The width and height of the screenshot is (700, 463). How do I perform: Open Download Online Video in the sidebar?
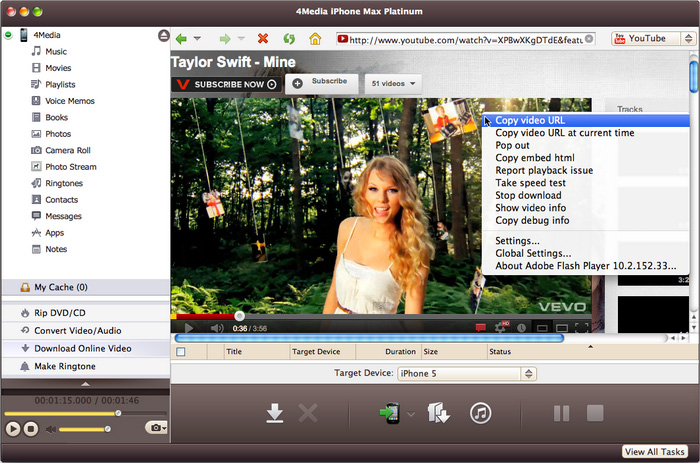click(82, 348)
